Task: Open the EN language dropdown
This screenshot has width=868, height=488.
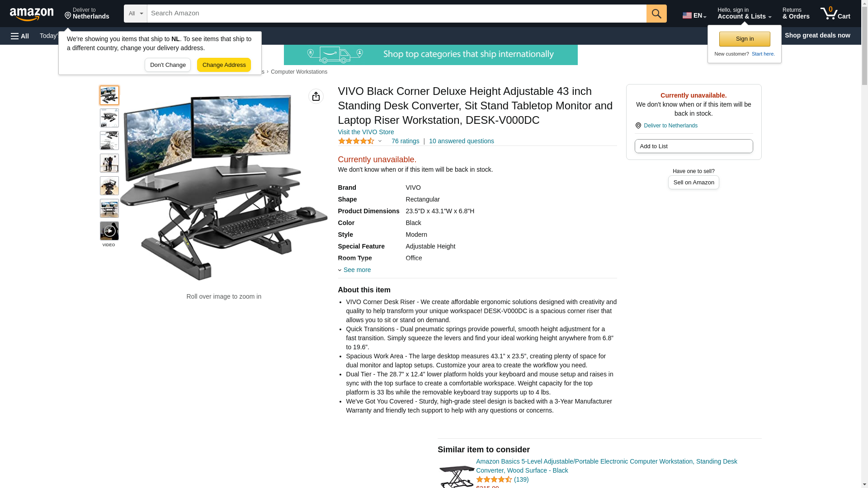Action: 694,15
